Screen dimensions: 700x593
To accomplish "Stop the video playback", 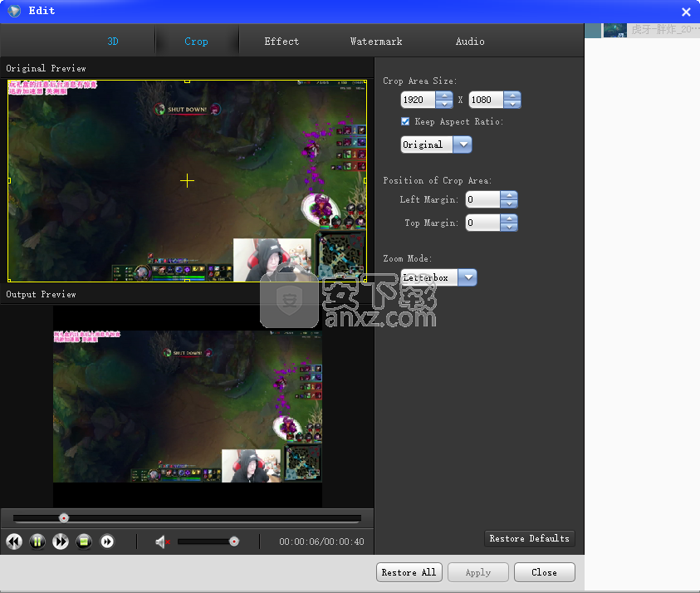I will point(84,542).
